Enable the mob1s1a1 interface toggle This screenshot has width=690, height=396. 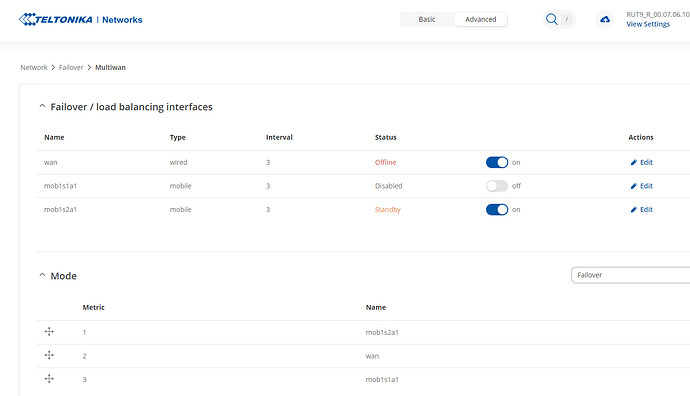(x=497, y=186)
